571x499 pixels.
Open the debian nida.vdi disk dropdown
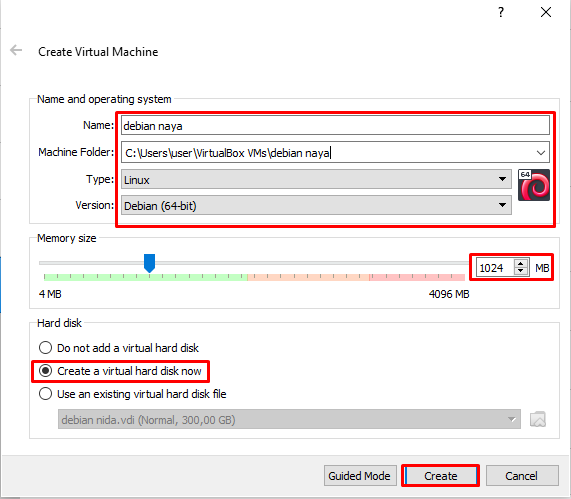pos(289,419)
